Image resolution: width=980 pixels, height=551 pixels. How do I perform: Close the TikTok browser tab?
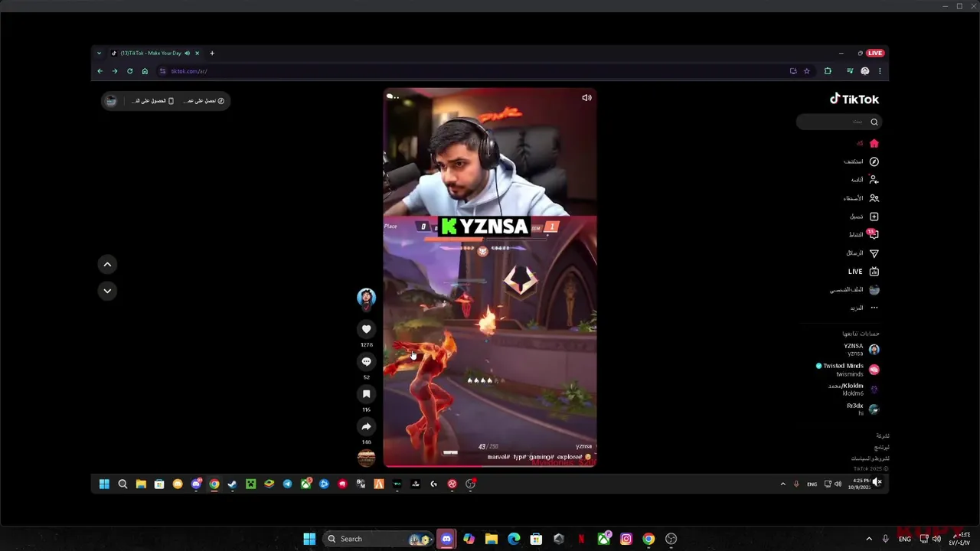197,53
